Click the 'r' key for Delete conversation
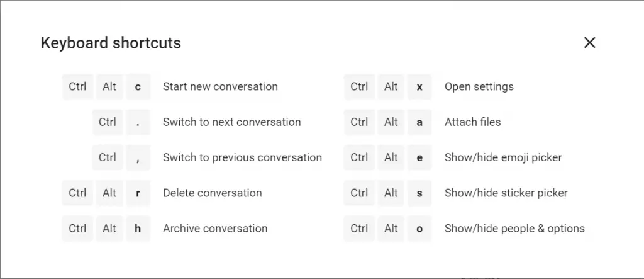Screen dimensions: 644x279 (x=138, y=193)
